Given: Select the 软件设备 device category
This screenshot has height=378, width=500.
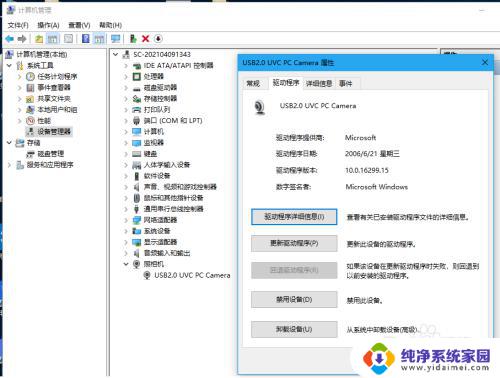Looking at the screenshot, I should [x=157, y=176].
